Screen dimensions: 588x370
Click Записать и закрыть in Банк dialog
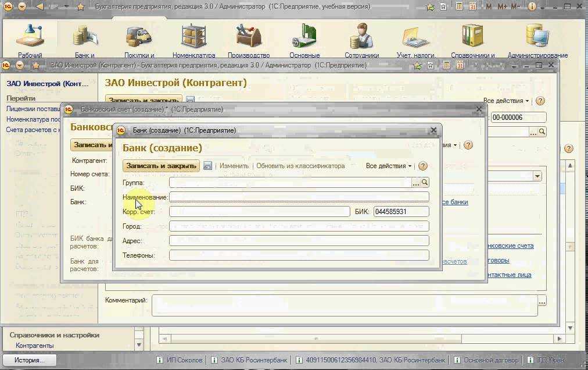pyautogui.click(x=162, y=166)
